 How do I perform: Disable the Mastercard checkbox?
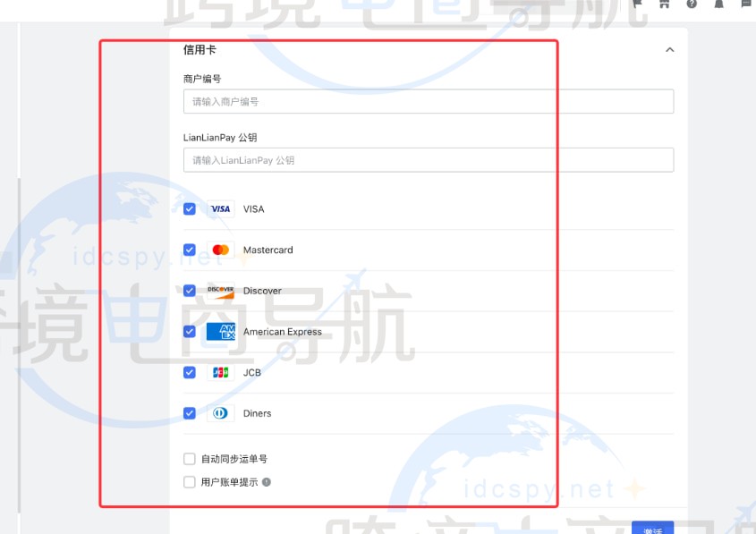pos(189,250)
